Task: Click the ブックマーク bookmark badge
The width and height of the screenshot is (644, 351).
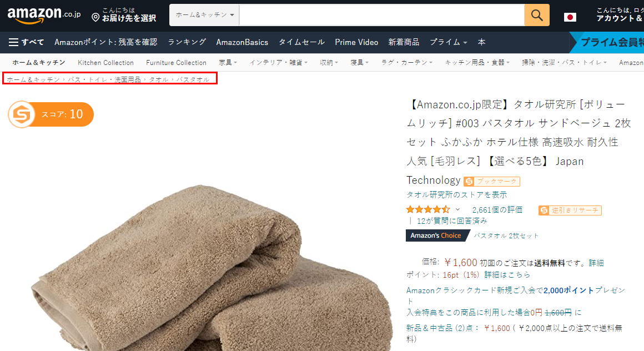Action: coord(492,181)
